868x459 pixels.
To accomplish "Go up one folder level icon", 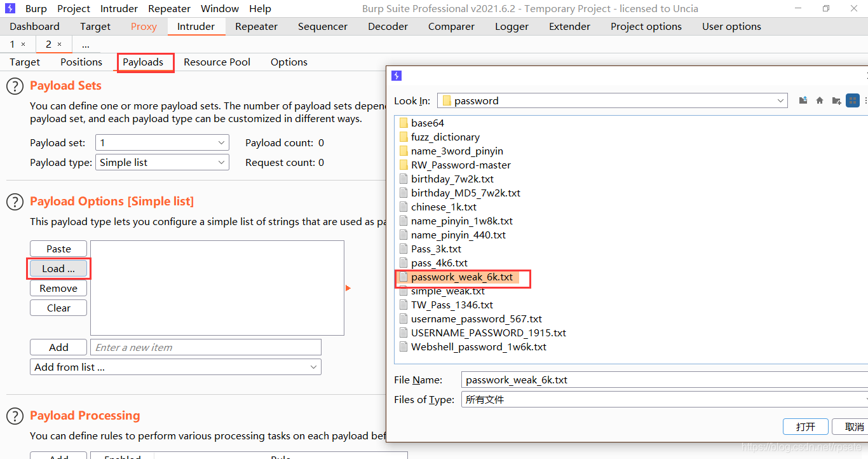I will pyautogui.click(x=803, y=100).
